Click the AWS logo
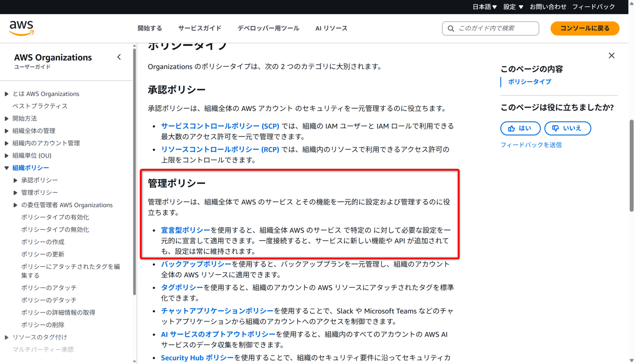The image size is (635, 364). pos(21,28)
